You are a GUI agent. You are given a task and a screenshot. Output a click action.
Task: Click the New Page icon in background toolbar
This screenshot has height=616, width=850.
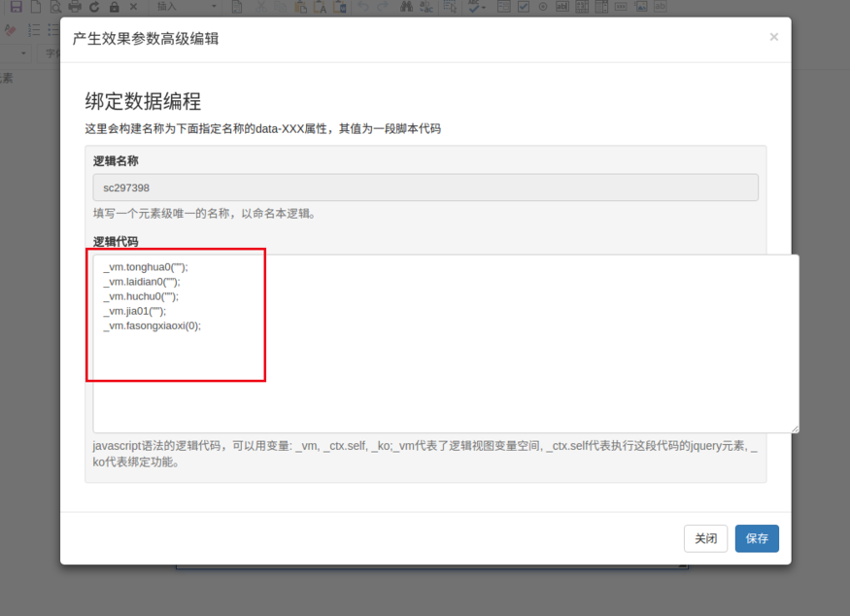[36, 7]
